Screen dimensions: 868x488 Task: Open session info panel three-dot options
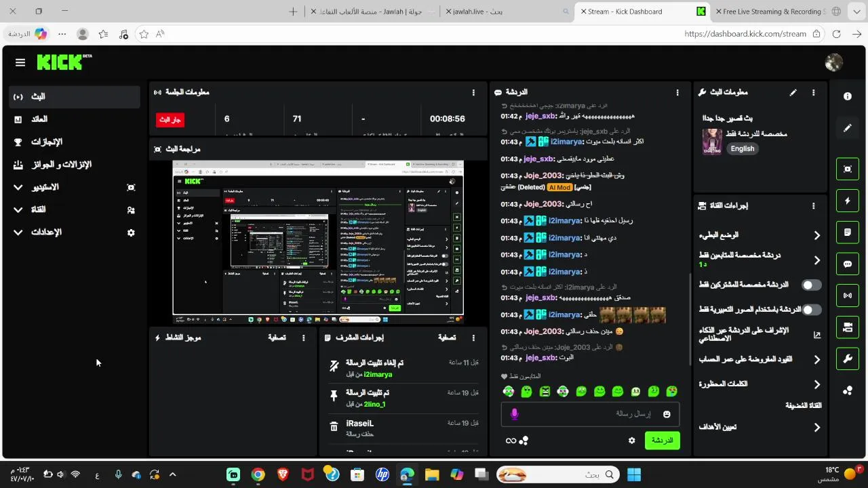pos(473,92)
